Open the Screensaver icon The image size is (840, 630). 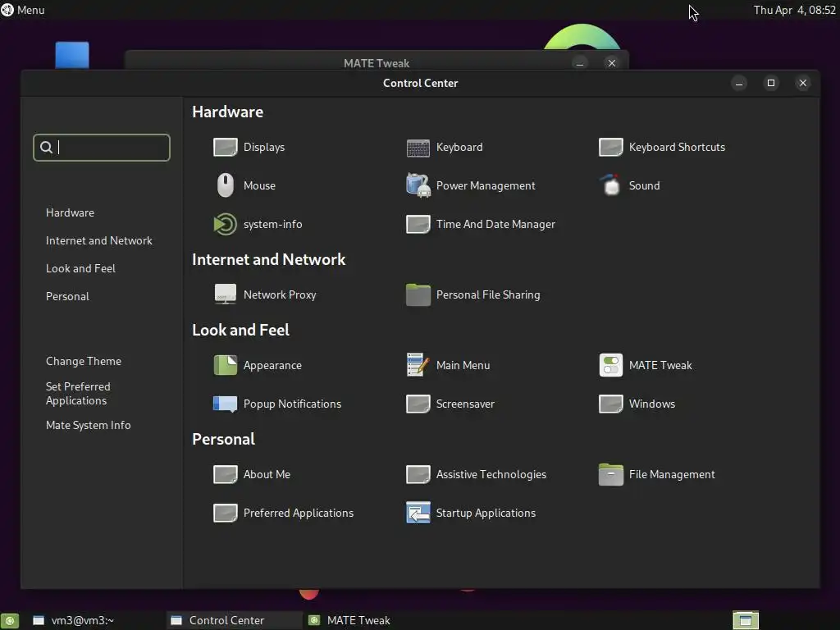point(418,404)
